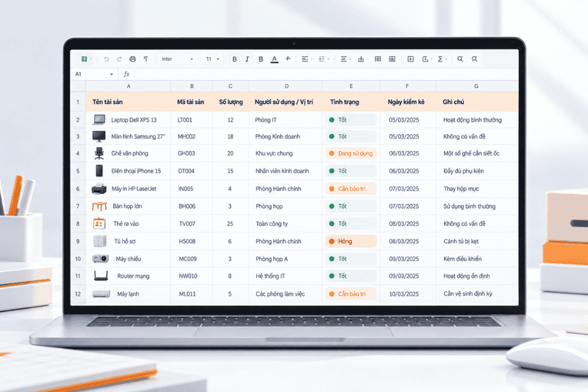The image size is (588, 392).
Task: Open the line spacing tool
Action: 321,59
